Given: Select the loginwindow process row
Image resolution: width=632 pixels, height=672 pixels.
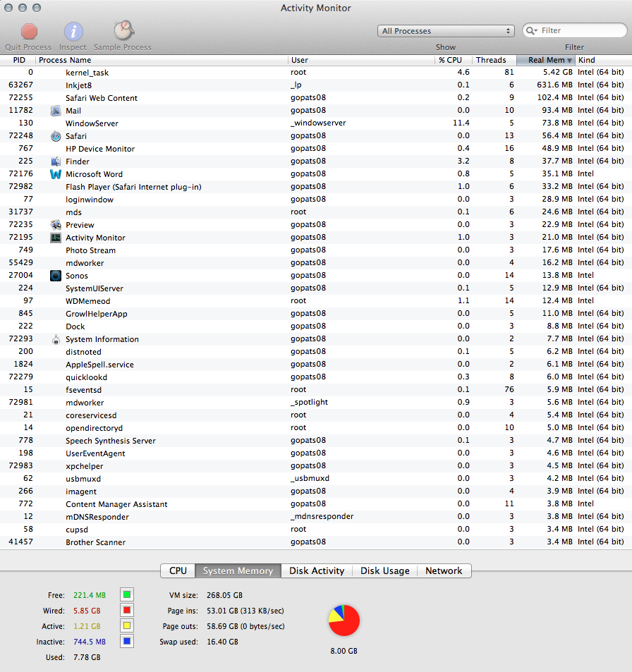Looking at the screenshot, I should [x=316, y=200].
